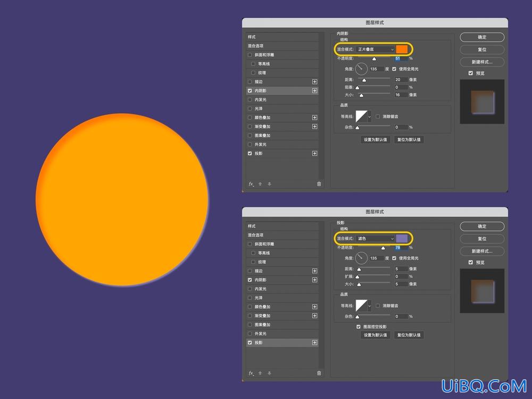Viewport: 532px width, 399px height.
Task: Enable 外发光 checkbox in Drop Shadow dialog
Action: coord(250,334)
